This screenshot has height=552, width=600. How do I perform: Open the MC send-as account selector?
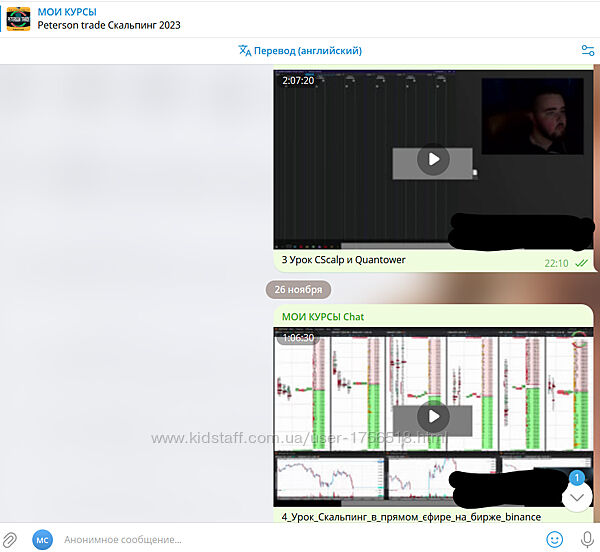42,540
